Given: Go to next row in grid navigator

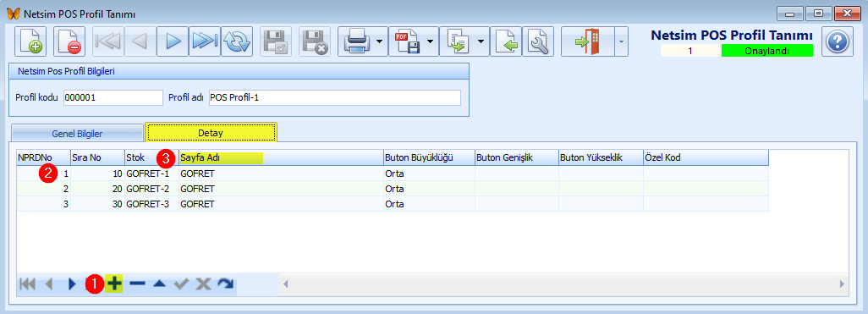Looking at the screenshot, I should coord(71,284).
